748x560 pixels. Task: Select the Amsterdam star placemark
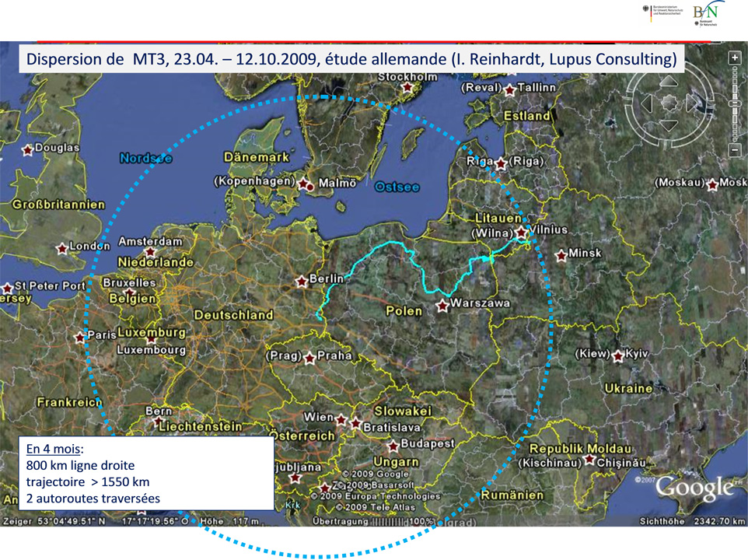click(150, 251)
